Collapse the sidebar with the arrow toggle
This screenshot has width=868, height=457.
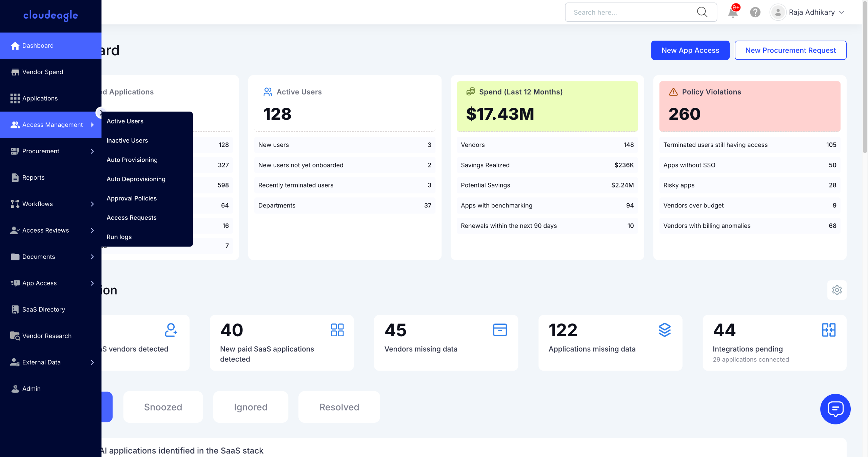[x=100, y=113]
